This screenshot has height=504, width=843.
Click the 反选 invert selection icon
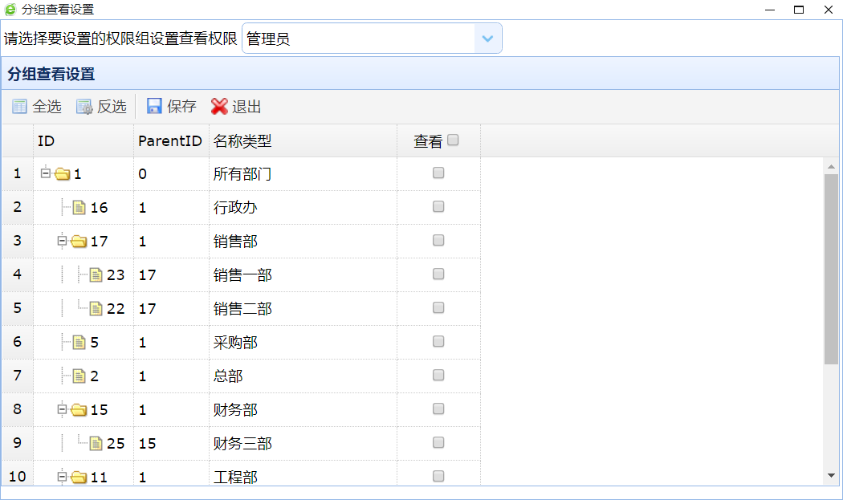click(84, 107)
